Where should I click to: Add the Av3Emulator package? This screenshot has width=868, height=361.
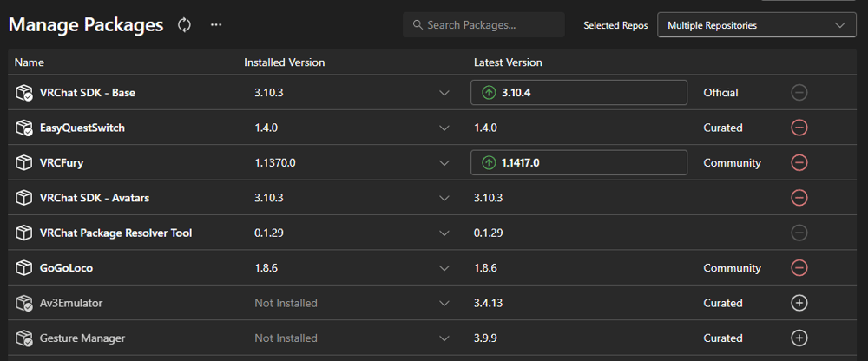(799, 303)
